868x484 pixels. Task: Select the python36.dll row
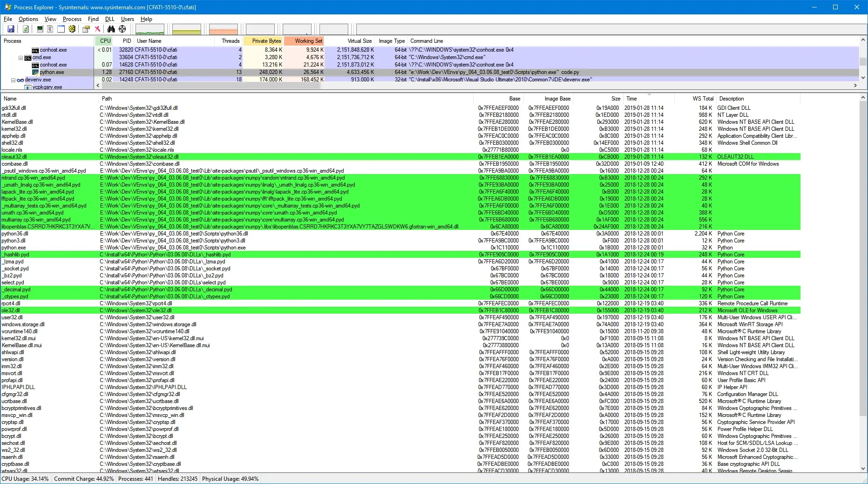click(x=400, y=234)
